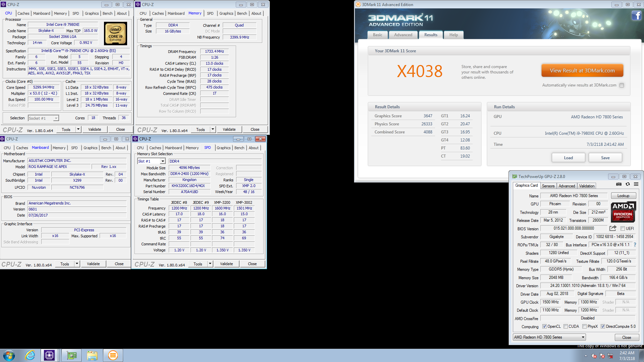Open the Validation tab in GPU-Z
The width and height of the screenshot is (644, 362).
coord(587,186)
